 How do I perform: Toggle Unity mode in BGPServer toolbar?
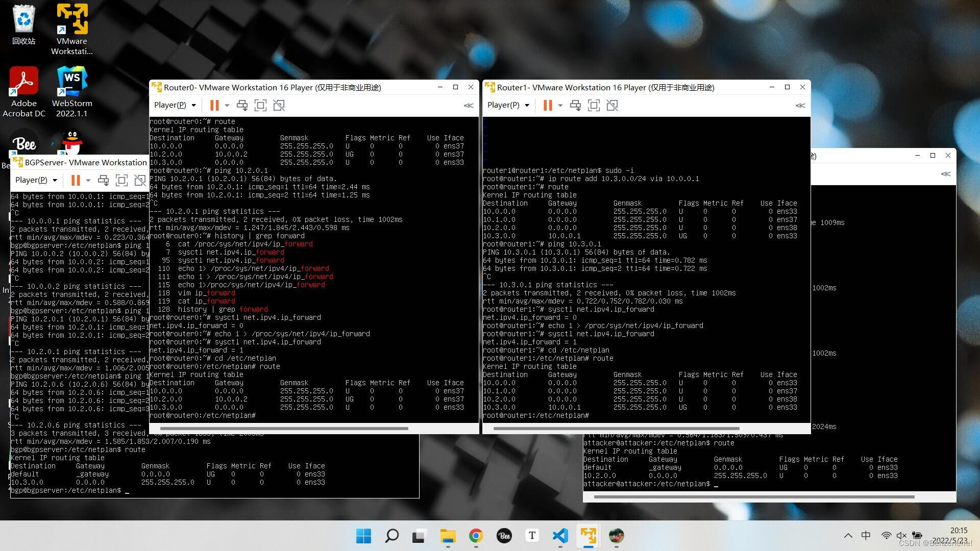click(140, 180)
